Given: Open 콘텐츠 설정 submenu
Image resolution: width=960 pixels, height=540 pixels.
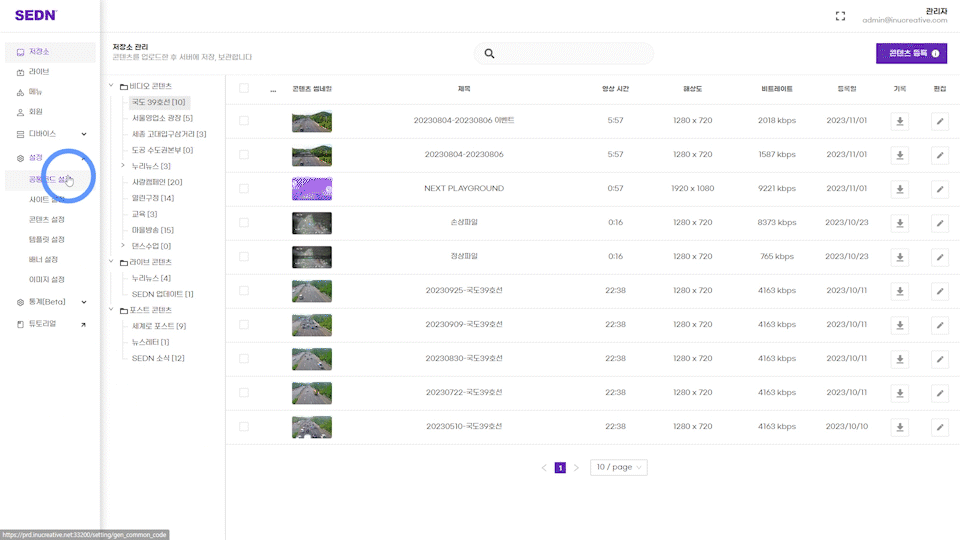Looking at the screenshot, I should (x=47, y=219).
